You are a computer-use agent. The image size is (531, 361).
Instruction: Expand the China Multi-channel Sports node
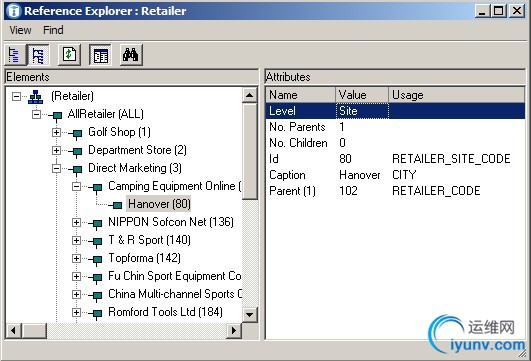click(77, 294)
